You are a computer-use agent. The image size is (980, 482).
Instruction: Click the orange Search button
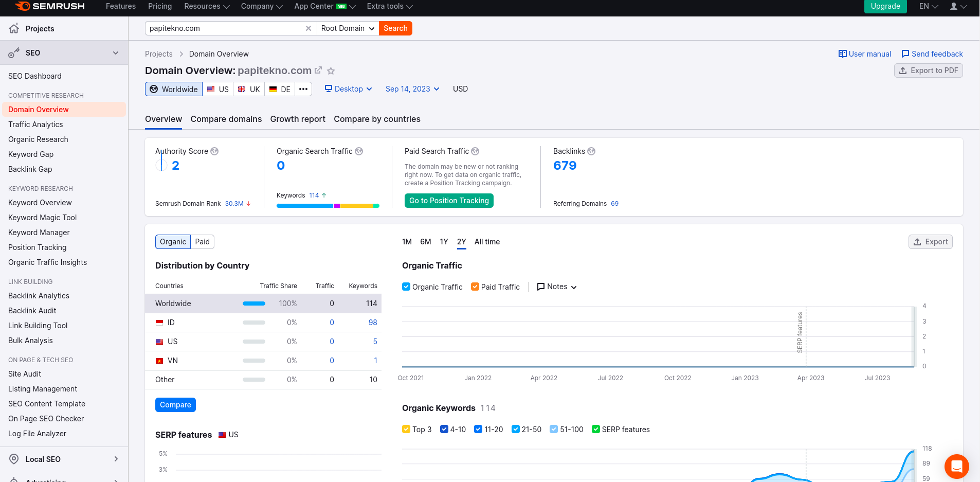coord(395,28)
